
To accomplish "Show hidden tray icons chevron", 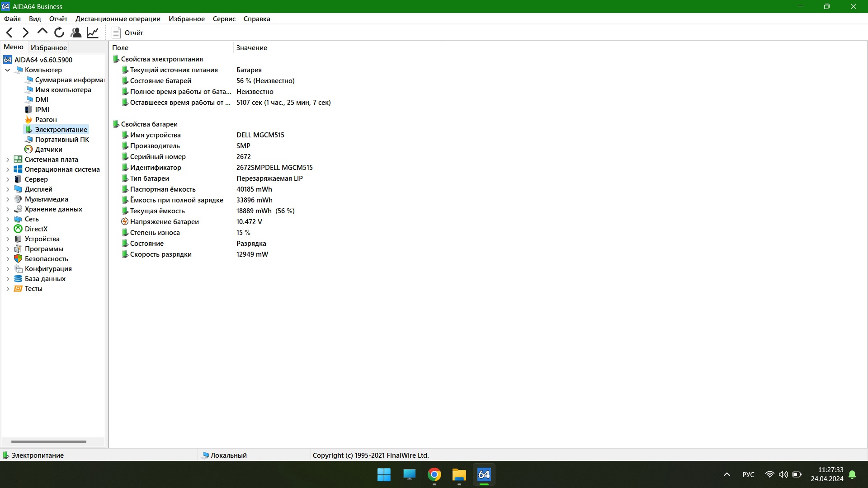I will [727, 474].
